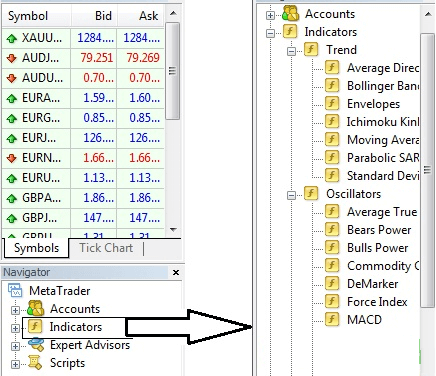Click the MetaTrader root icon
The image size is (436, 376).
[x=15, y=291]
